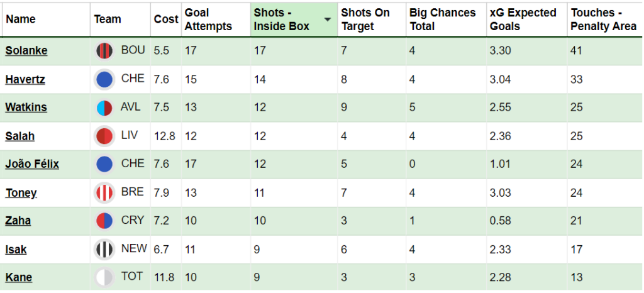Click the Crystal Palace team badge
The image size is (644, 293).
point(104,221)
